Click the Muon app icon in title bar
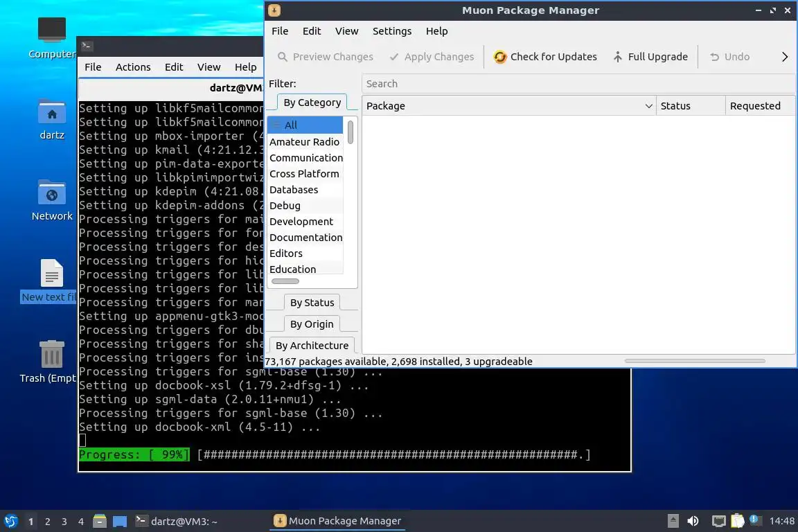 click(x=274, y=10)
